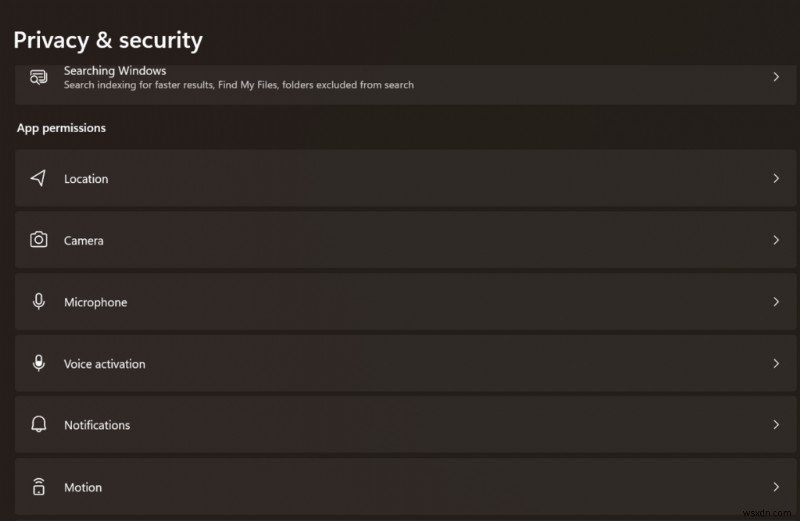Expand the Location row chevron
Image resolution: width=800 pixels, height=521 pixels.
[776, 178]
